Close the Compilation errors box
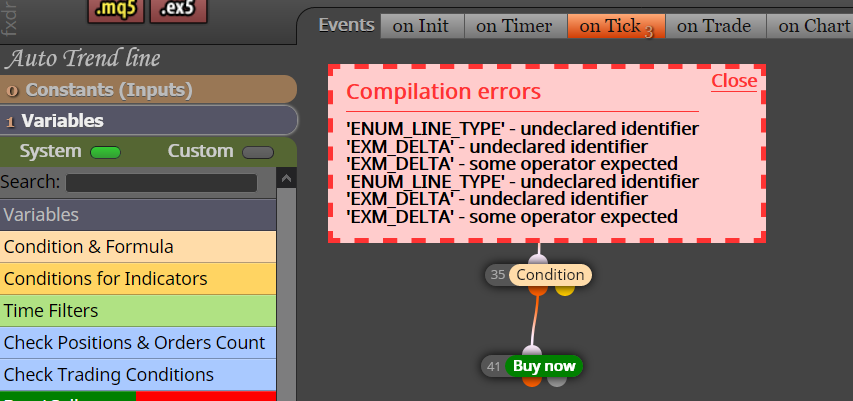 (734, 81)
